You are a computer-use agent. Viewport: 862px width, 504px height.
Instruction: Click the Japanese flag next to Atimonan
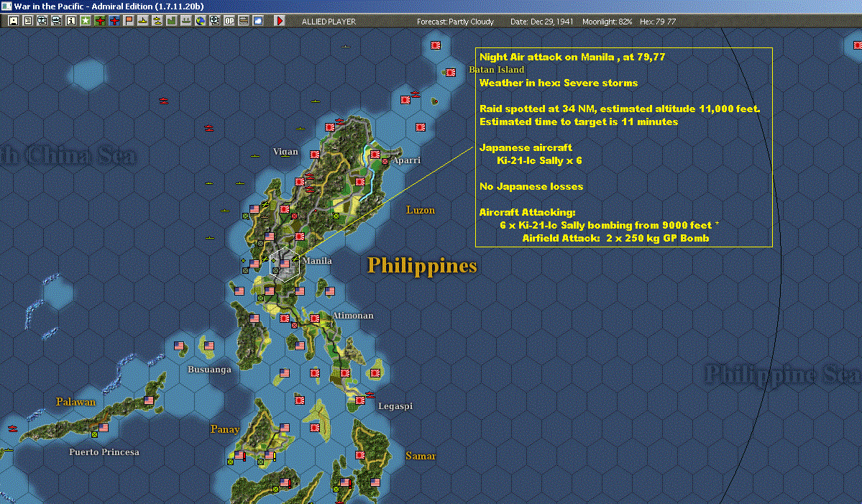point(314,319)
